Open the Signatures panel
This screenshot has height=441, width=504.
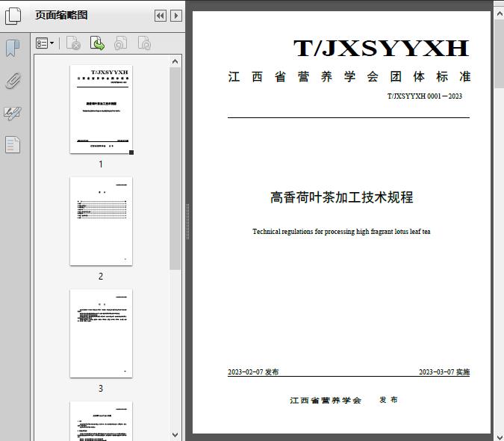pos(13,113)
